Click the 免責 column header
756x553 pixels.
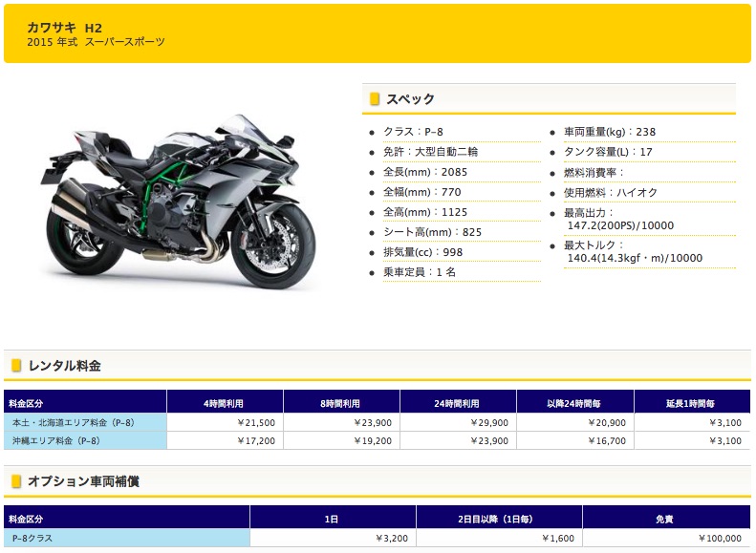(x=667, y=518)
